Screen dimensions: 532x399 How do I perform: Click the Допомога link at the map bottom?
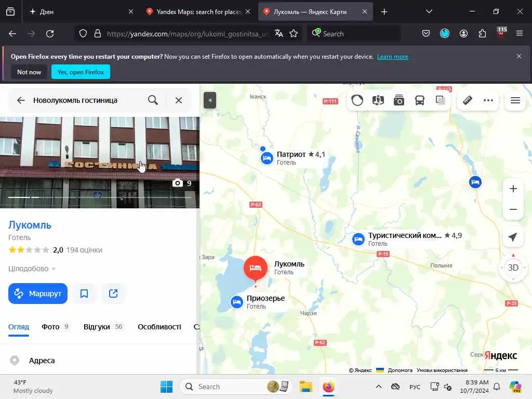click(400, 370)
